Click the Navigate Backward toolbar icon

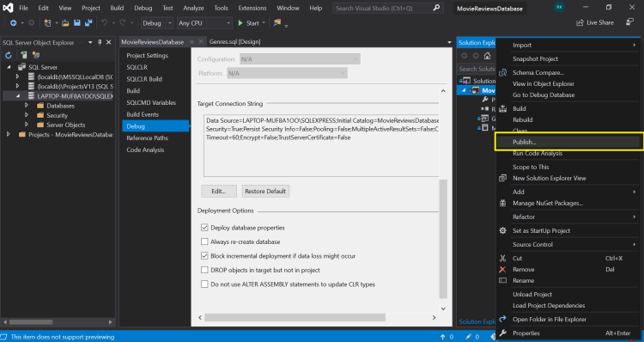coord(13,23)
